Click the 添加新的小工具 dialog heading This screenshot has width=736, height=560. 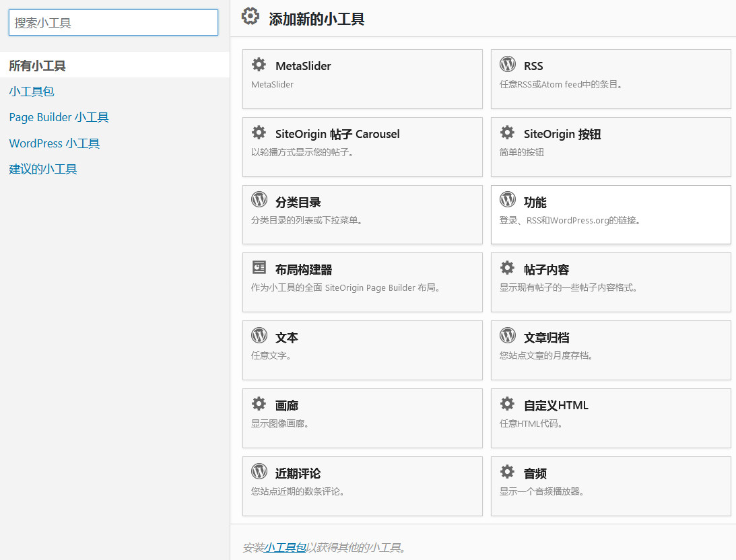(x=316, y=20)
